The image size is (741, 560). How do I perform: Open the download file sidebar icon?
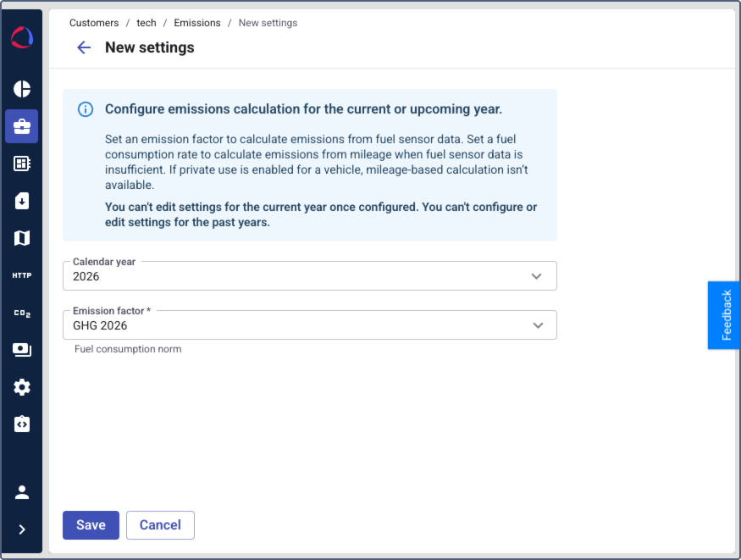point(22,201)
